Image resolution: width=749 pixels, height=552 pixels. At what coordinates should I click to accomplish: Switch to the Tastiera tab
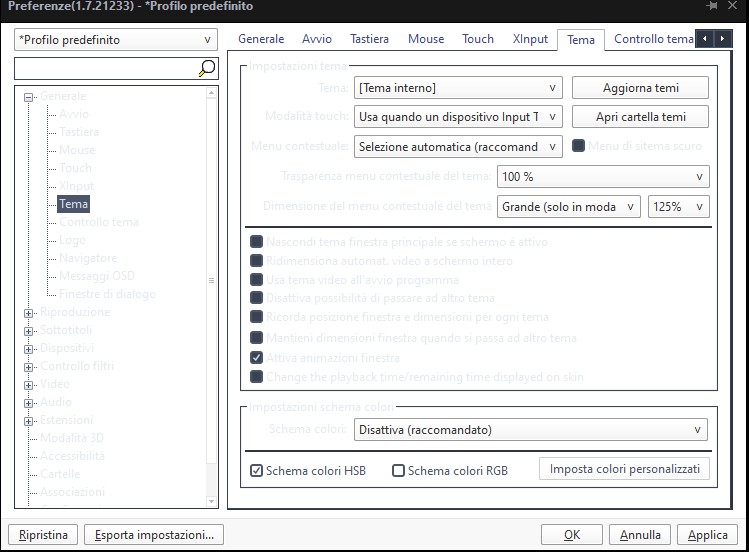(369, 39)
